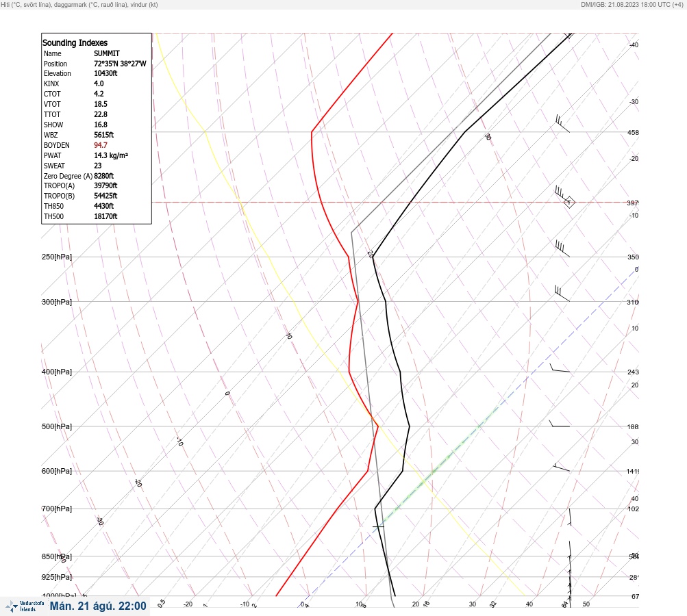Click the 600[hPa] pressure level label

(57, 471)
